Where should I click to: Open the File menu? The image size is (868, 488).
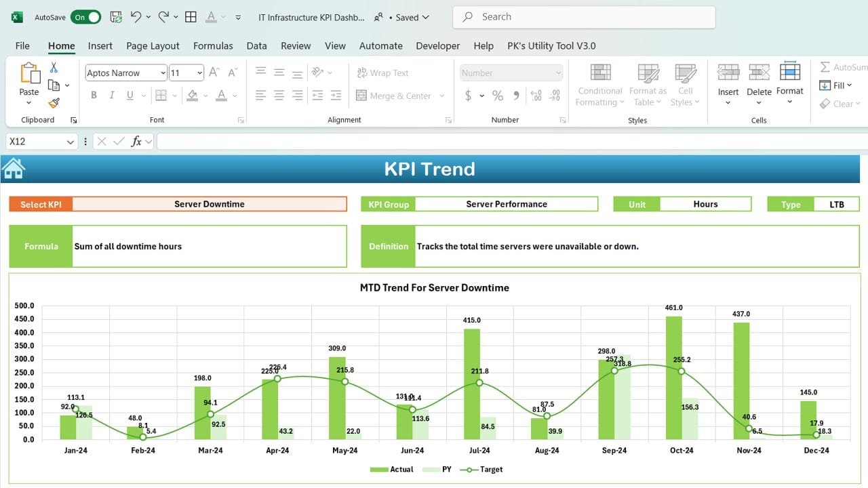click(22, 45)
